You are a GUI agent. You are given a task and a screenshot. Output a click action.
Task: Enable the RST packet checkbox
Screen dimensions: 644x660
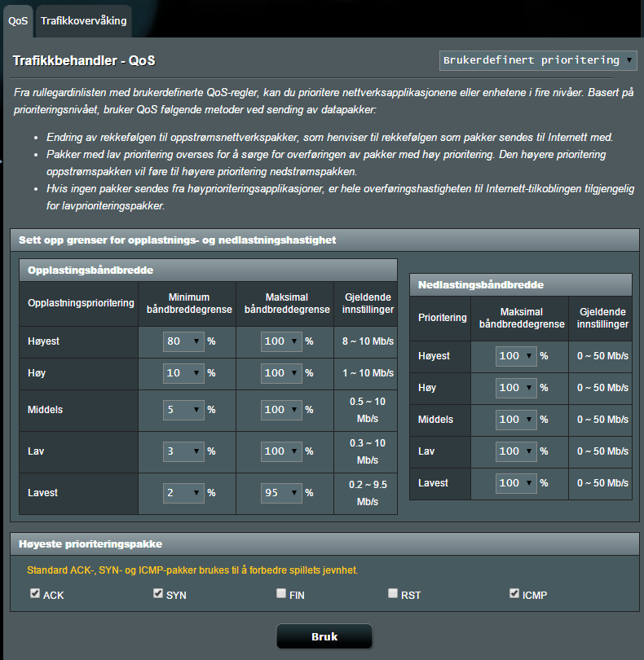pyautogui.click(x=393, y=593)
